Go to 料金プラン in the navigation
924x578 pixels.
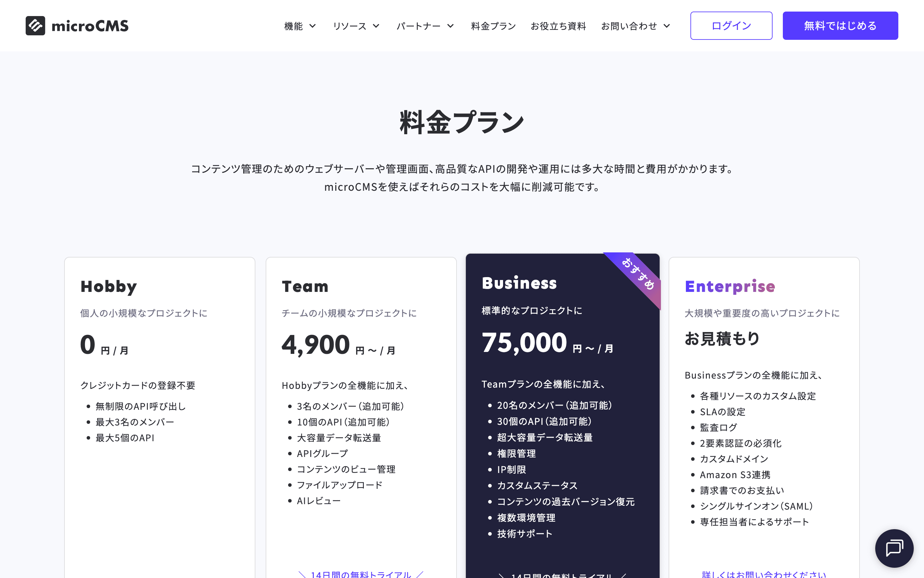(493, 26)
